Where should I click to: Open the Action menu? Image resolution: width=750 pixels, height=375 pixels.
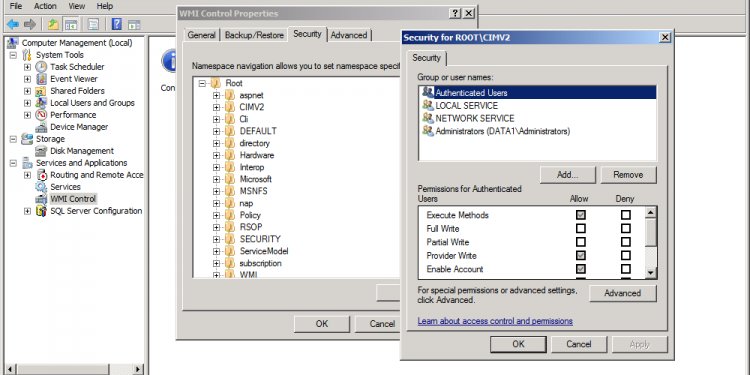click(45, 6)
